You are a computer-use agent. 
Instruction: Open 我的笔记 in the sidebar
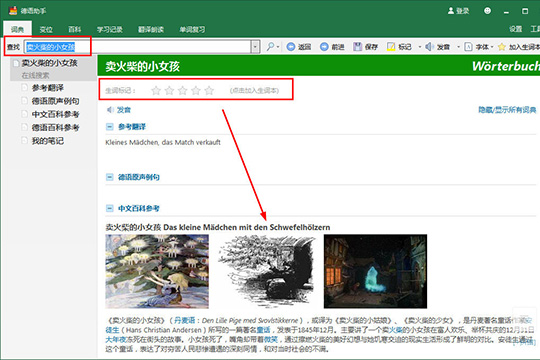tap(48, 141)
